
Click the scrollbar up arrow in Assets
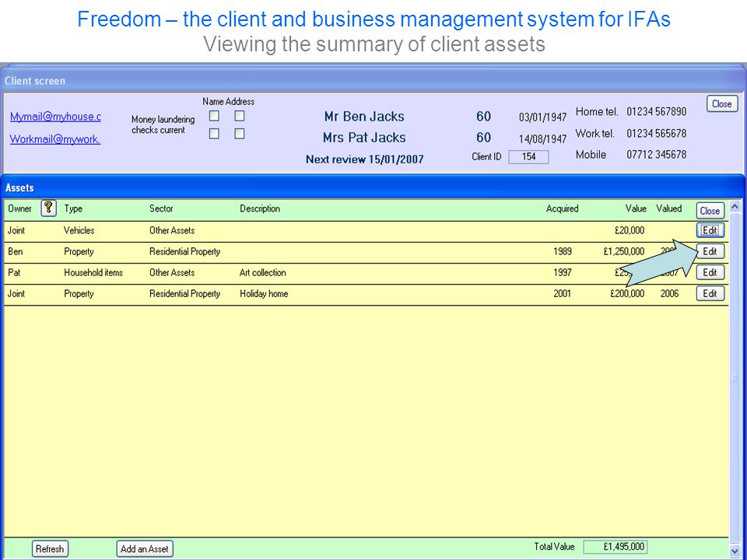pyautogui.click(x=734, y=207)
